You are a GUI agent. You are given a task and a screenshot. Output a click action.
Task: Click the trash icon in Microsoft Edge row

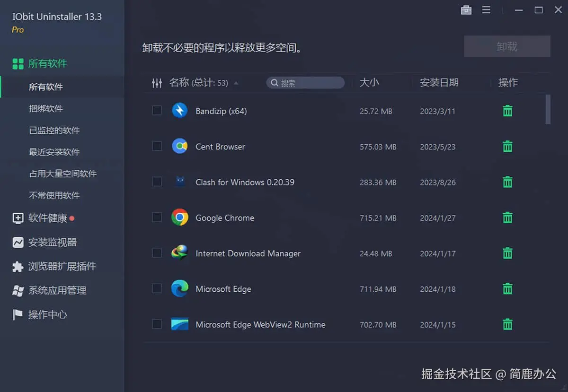[507, 289]
